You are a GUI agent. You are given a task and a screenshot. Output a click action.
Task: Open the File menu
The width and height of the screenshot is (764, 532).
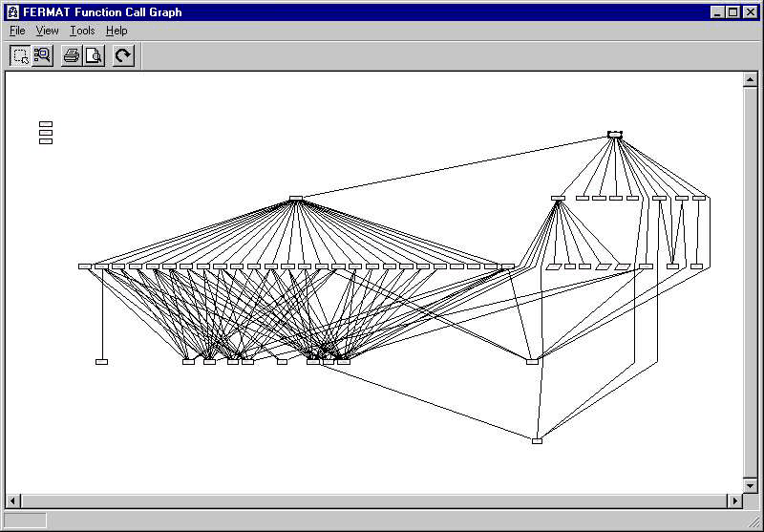(17, 31)
